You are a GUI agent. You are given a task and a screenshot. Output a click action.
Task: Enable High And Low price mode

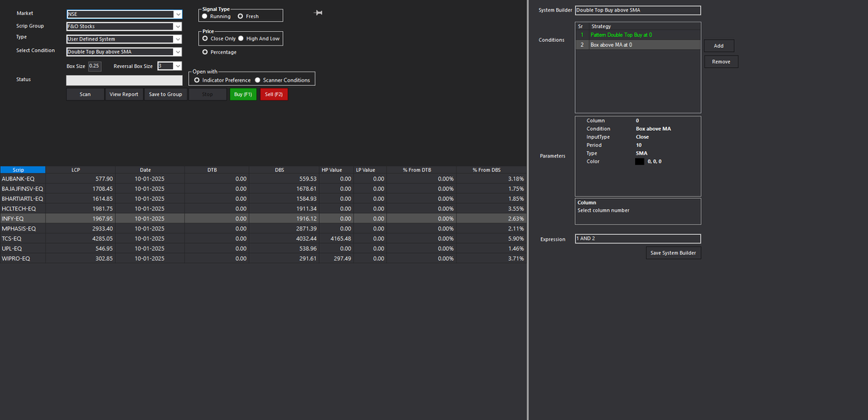coord(242,38)
